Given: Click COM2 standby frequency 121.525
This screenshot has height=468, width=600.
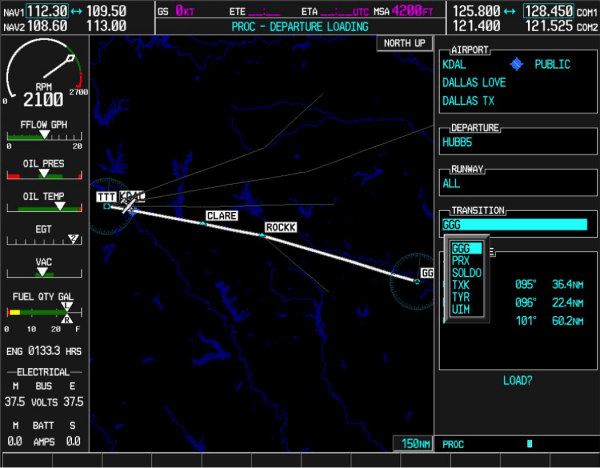Looking at the screenshot, I should pos(549,26).
